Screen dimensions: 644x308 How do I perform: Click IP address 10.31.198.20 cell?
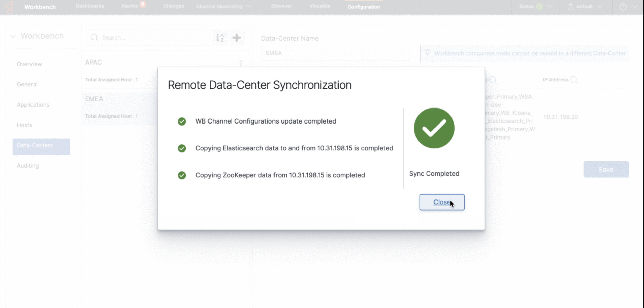(x=560, y=117)
